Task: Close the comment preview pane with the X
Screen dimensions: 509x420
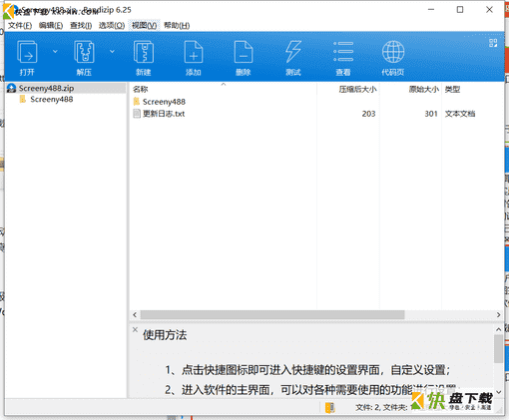Action: click(135, 329)
